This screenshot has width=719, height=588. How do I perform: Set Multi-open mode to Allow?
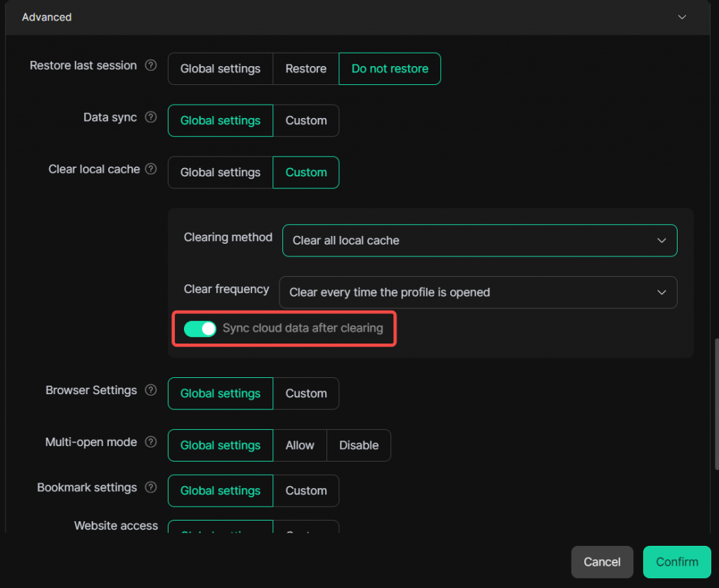tap(300, 445)
